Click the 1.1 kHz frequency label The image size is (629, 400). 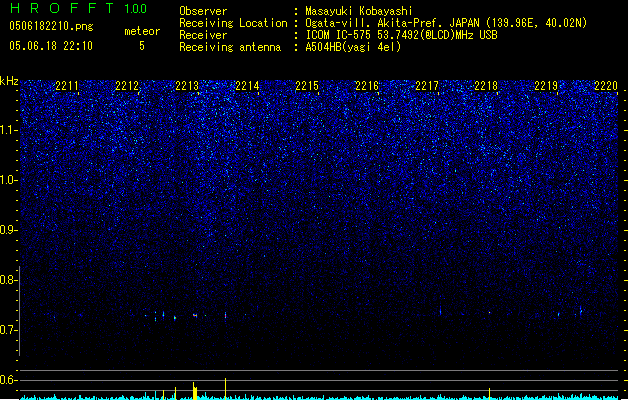pos(8,130)
